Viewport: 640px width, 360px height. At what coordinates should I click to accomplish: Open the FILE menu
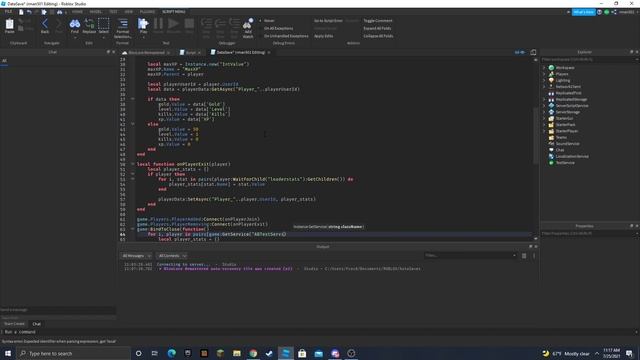[x=8, y=12]
